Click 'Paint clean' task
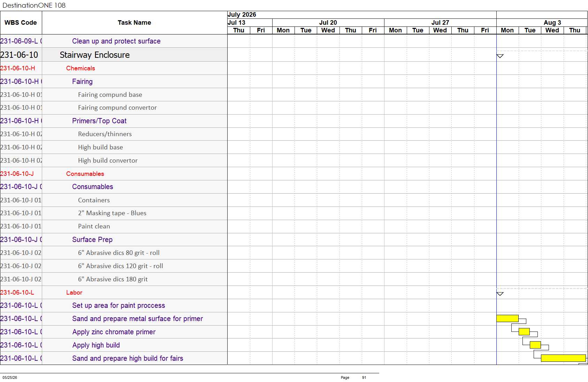588x382 pixels. point(94,226)
